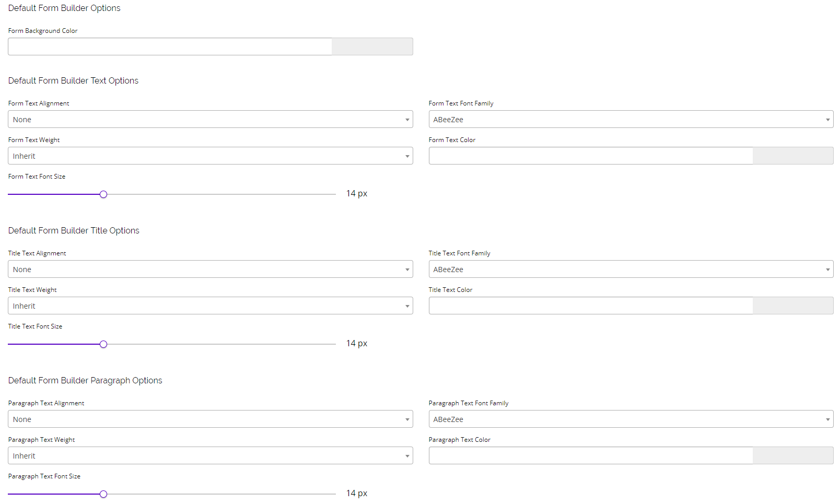Open the Title Text Font Family dropdown

pos(631,269)
